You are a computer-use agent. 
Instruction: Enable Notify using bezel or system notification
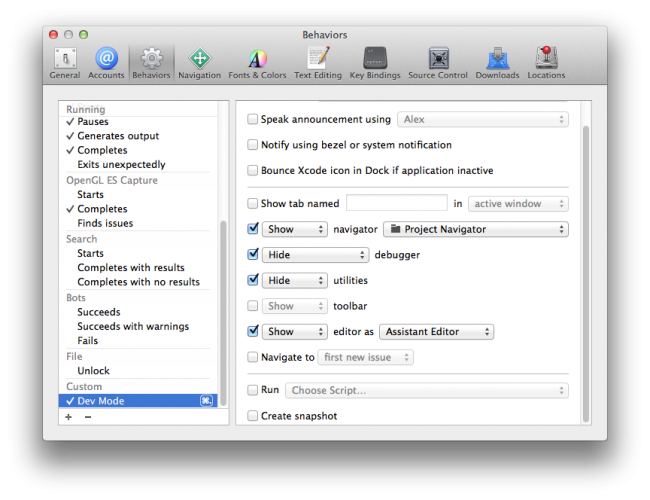click(x=252, y=145)
